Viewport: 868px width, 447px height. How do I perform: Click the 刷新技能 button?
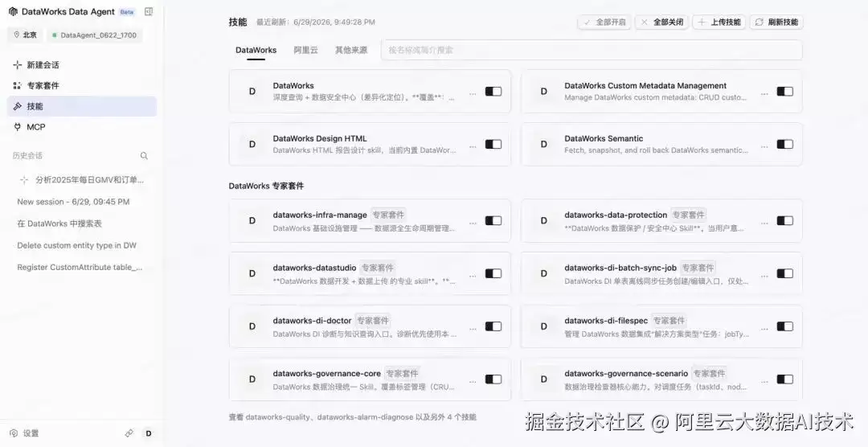coord(776,23)
